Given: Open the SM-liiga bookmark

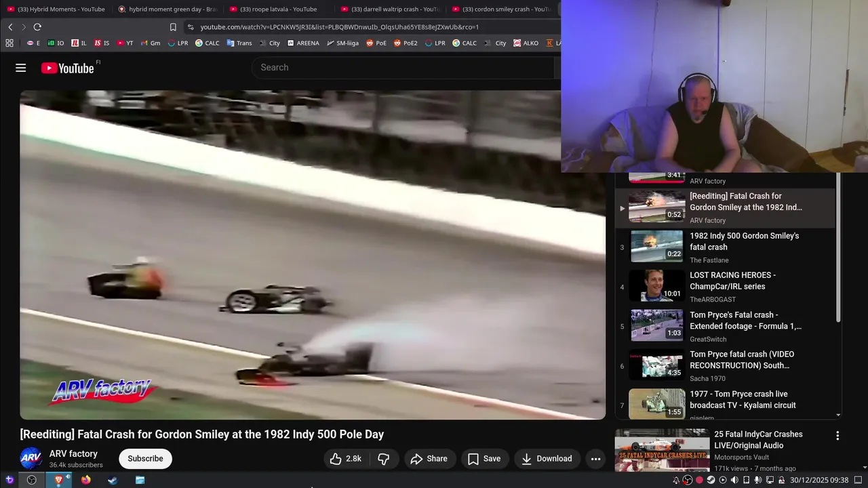Looking at the screenshot, I should pyautogui.click(x=342, y=43).
